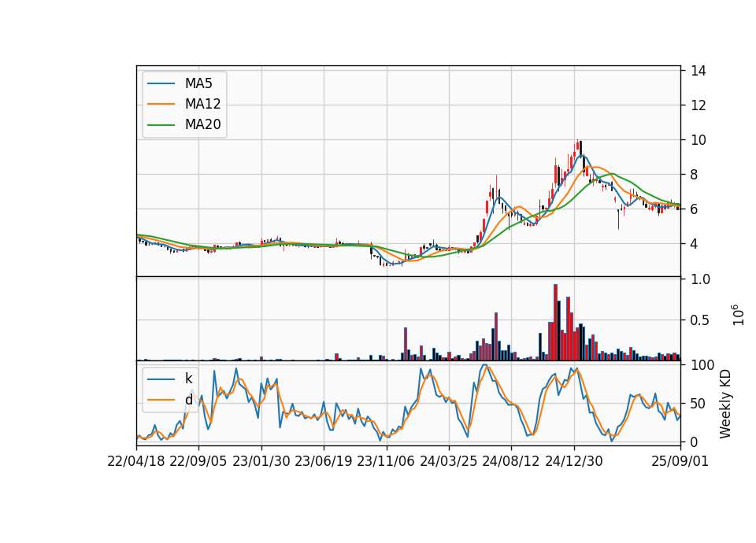Click the date label 23/01/30
756x543 pixels.
(x=261, y=461)
